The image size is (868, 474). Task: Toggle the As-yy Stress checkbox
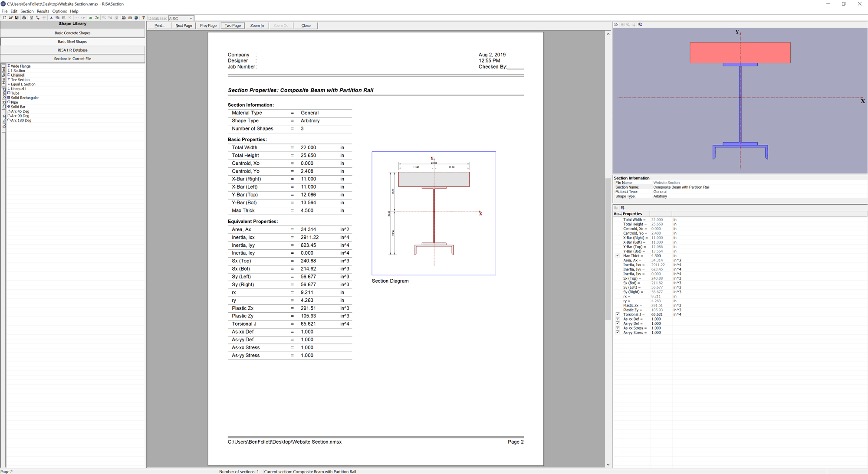(x=618, y=333)
